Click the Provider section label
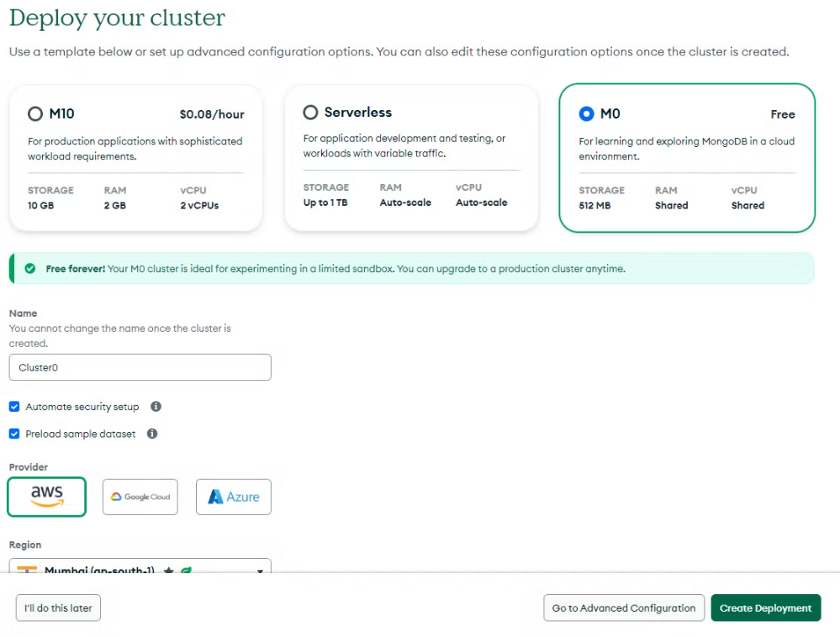 pos(29,466)
